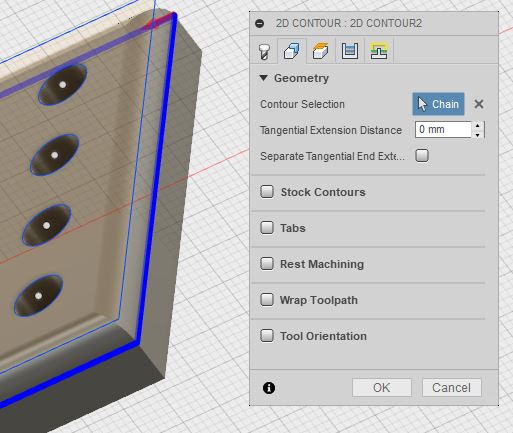Switch to the Geometry tab icon
Screen dimensions: 513x433
click(292, 51)
